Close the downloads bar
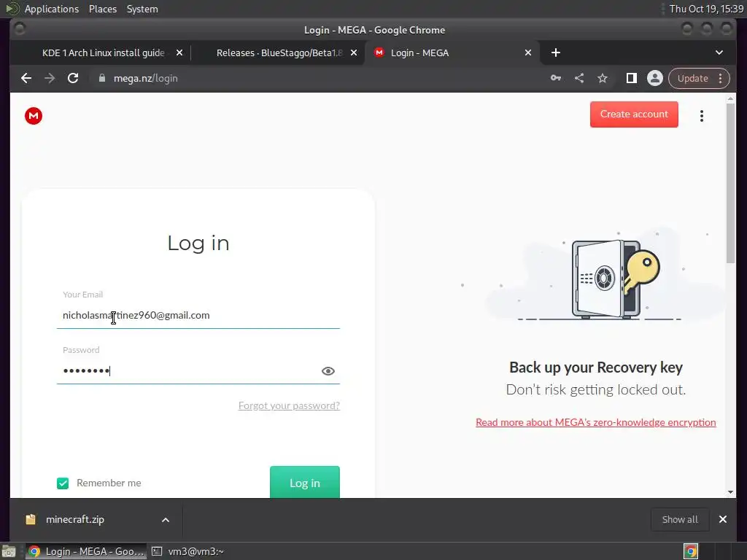Screen dimensions: 747x560 723,519
